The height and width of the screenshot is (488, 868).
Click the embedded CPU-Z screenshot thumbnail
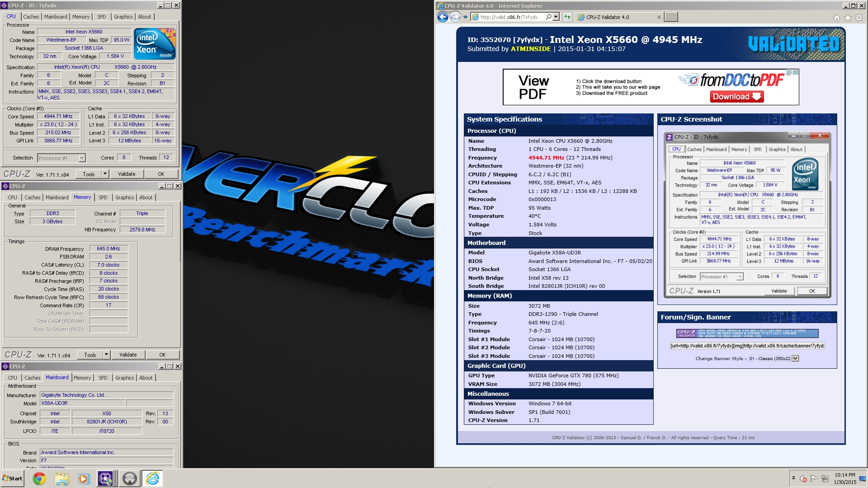(x=747, y=215)
